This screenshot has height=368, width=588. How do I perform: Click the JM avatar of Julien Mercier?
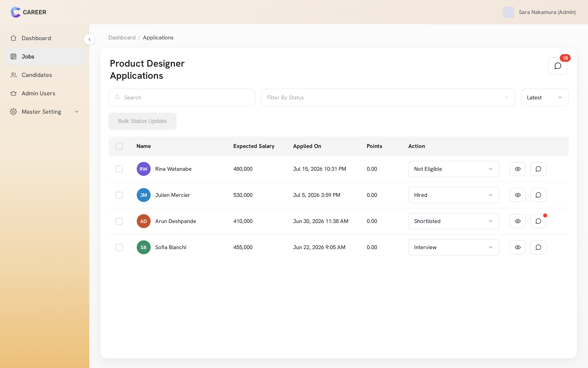click(144, 195)
